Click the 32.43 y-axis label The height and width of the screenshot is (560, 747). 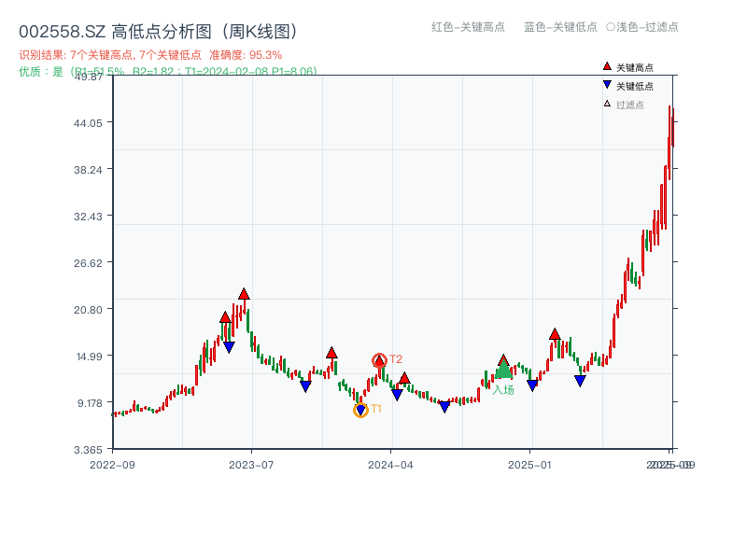tap(88, 217)
